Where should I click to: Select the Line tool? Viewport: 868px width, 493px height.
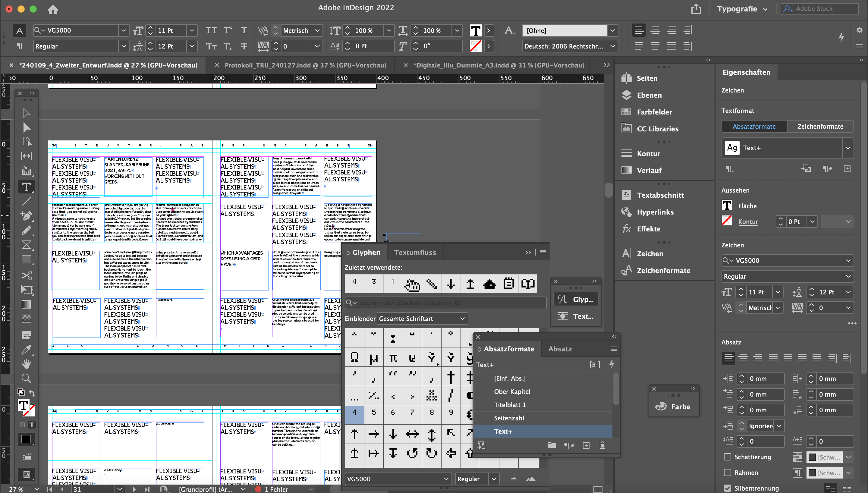[x=27, y=202]
